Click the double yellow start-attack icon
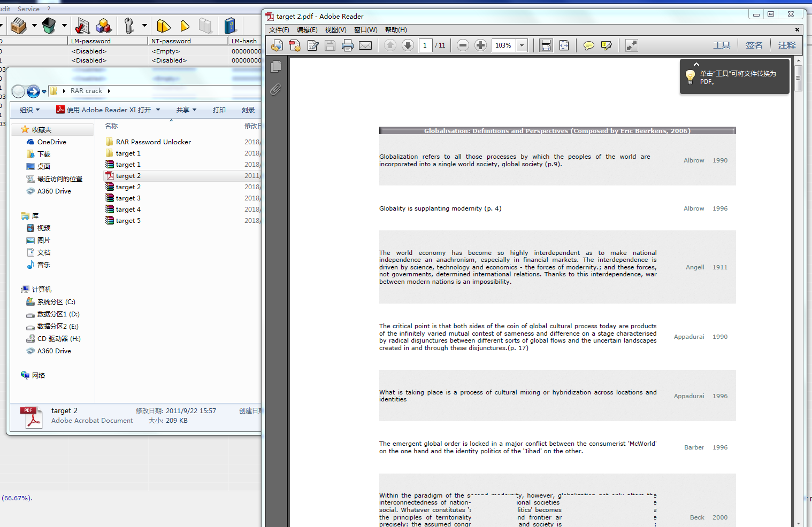Image resolution: width=812 pixels, height=527 pixels. click(164, 25)
